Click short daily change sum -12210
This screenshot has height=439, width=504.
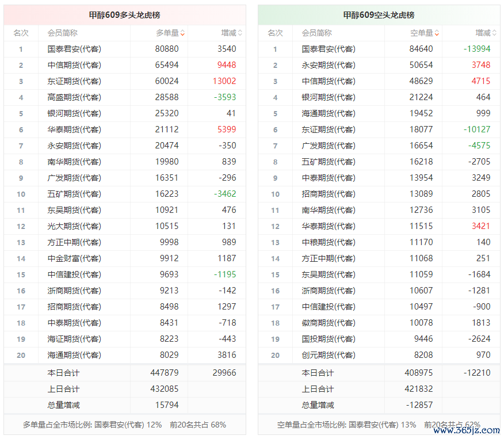(477, 373)
